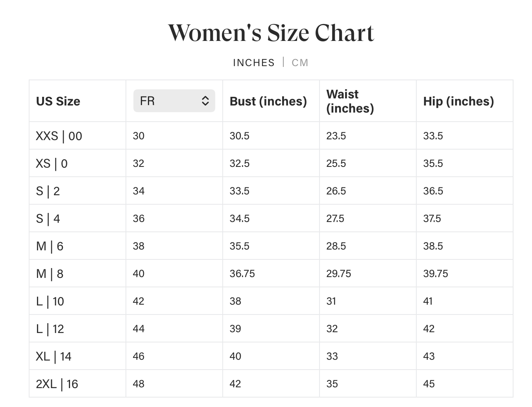This screenshot has width=532, height=407.
Task: Click the Waist (inches) column header
Action: (x=350, y=101)
